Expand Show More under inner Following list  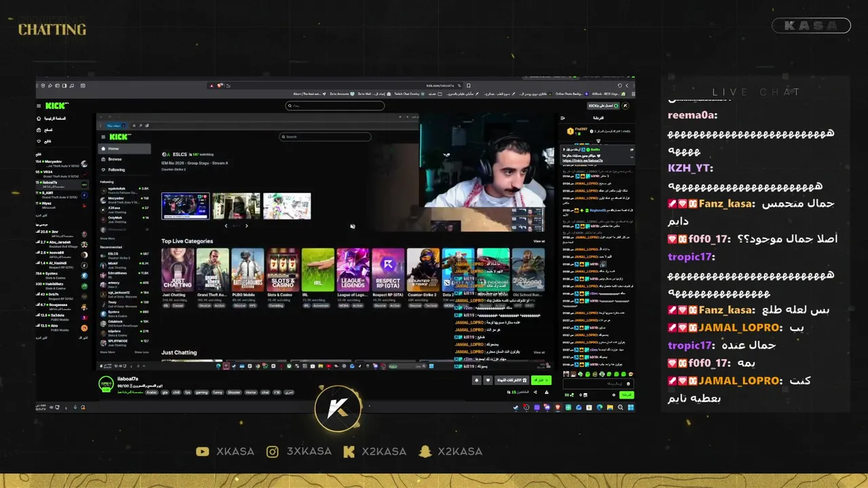coord(108,239)
